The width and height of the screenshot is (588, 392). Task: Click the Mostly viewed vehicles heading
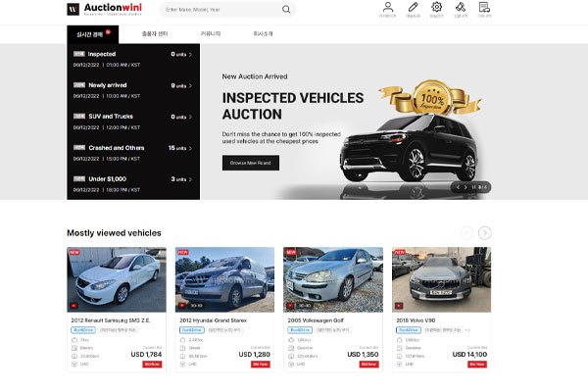(114, 233)
